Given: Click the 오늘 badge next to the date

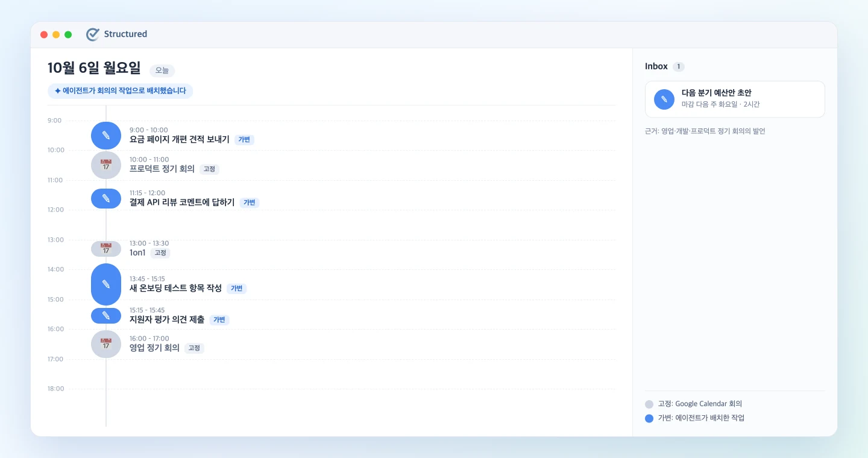Looking at the screenshot, I should pos(162,71).
